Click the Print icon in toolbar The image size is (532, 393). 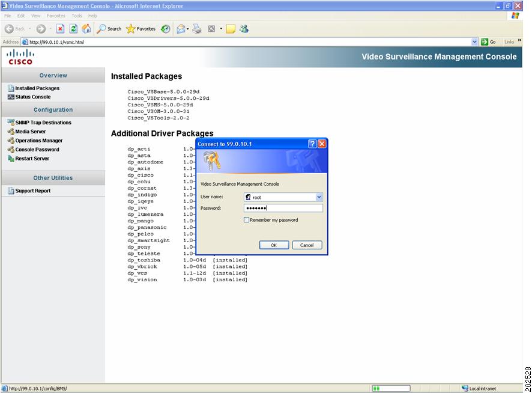pyautogui.click(x=197, y=29)
